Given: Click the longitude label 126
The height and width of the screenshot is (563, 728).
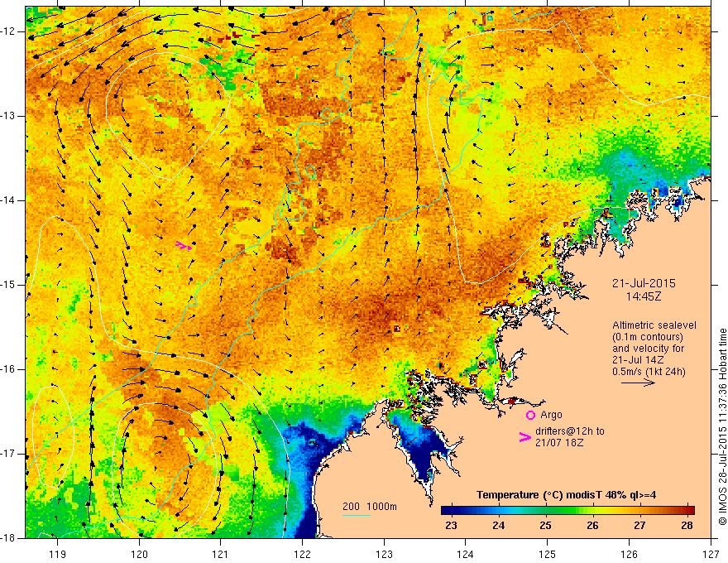Looking at the screenshot, I should pos(629,554).
